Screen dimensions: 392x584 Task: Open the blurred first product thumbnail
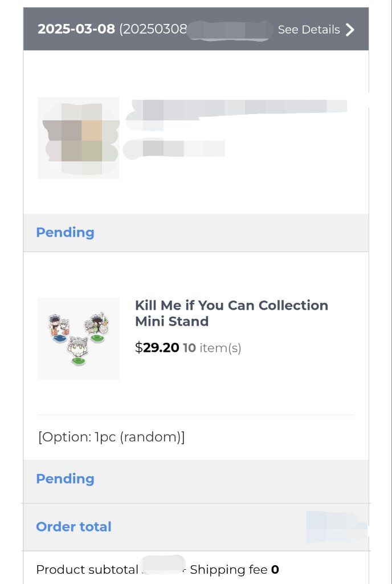pos(79,138)
